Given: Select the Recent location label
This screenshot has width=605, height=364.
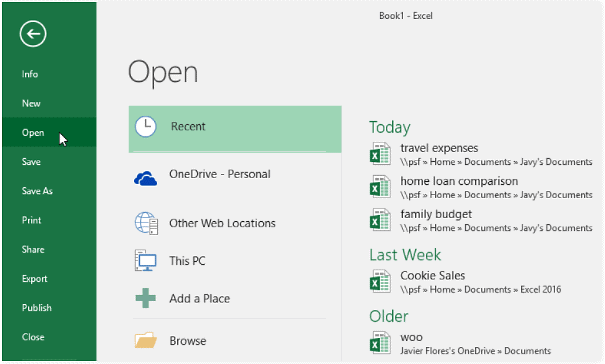Looking at the screenshot, I should pyautogui.click(x=188, y=126).
